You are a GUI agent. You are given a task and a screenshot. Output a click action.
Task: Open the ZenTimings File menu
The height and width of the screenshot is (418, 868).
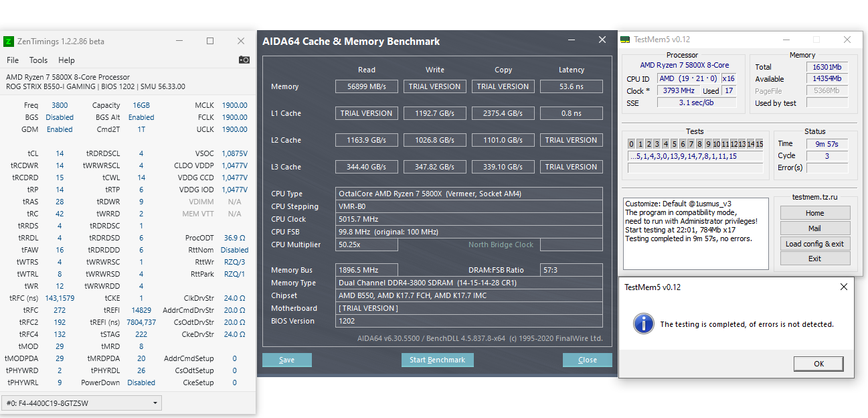13,60
